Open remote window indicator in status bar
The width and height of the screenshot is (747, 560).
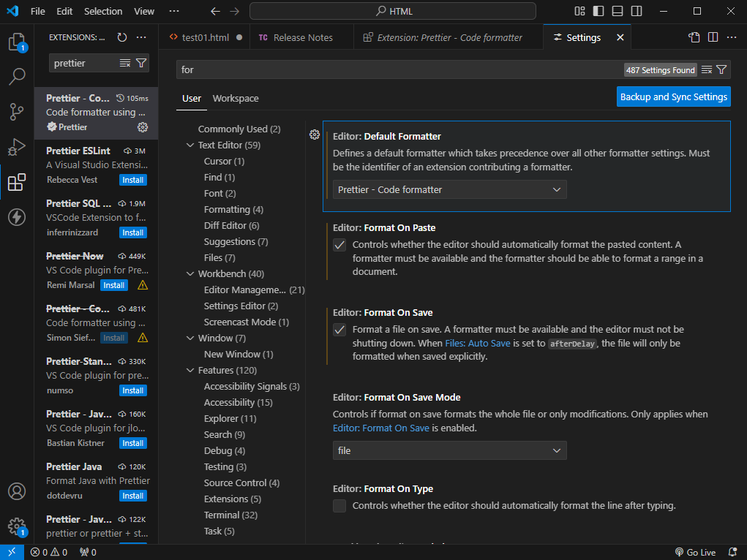click(12, 552)
